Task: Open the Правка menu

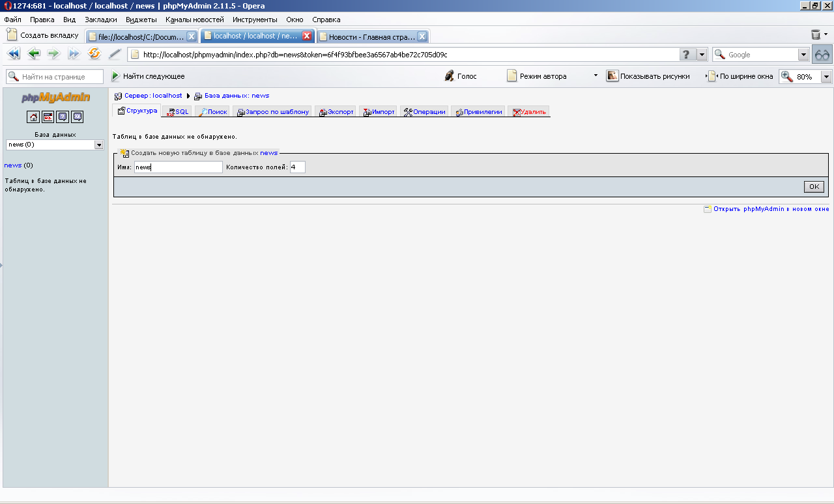Action: click(x=42, y=20)
